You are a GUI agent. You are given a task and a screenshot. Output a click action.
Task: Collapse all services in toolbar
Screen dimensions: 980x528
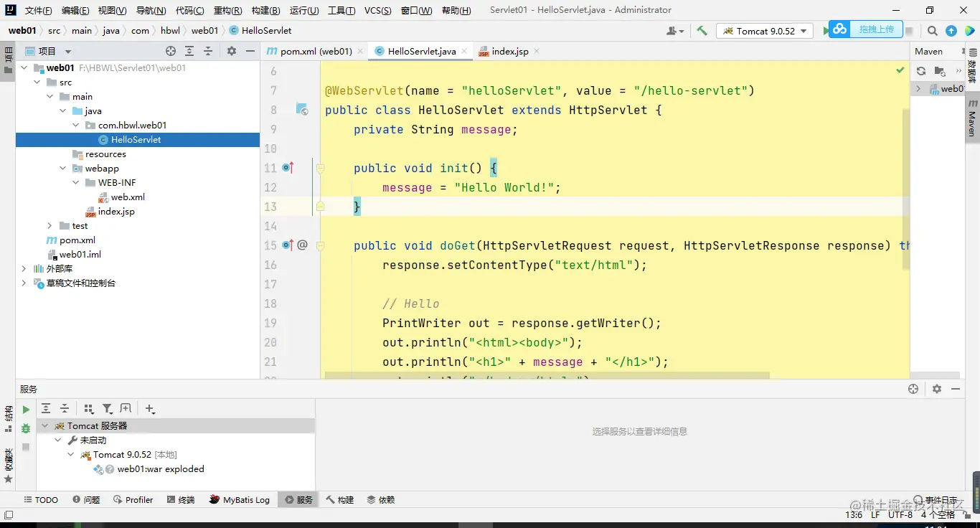65,408
